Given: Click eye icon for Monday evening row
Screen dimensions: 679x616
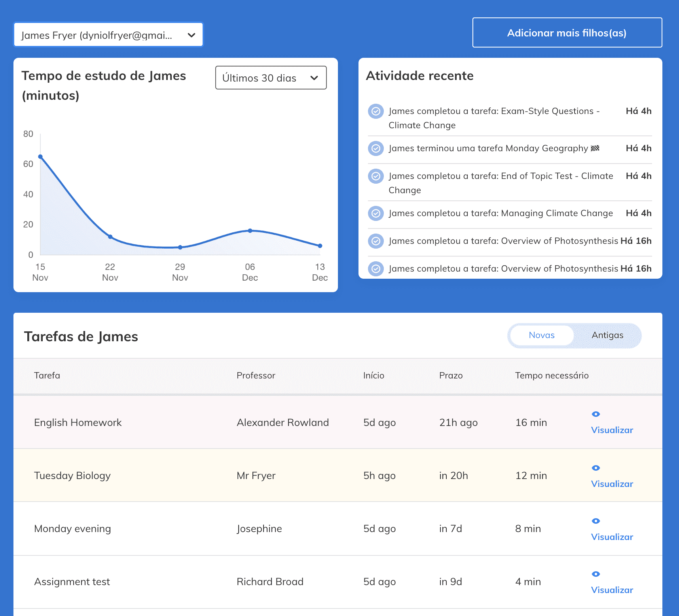Looking at the screenshot, I should point(596,521).
